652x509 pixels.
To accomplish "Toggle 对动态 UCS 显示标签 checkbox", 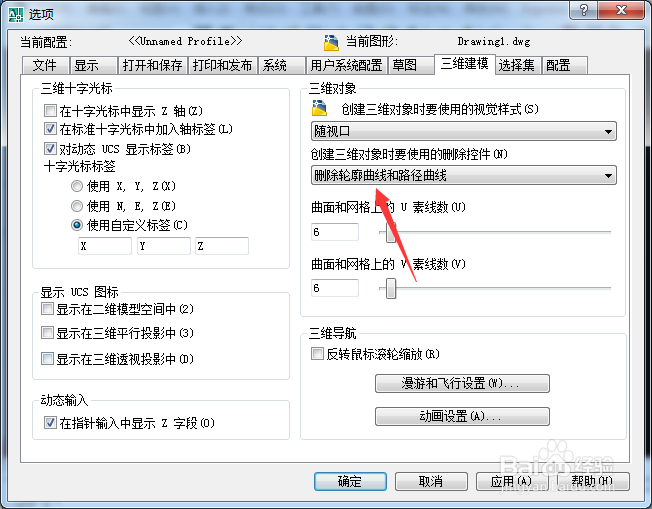I will 50,148.
